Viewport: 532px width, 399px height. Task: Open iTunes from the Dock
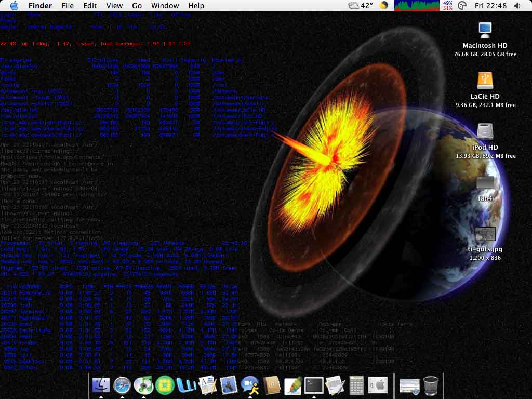click(x=143, y=385)
